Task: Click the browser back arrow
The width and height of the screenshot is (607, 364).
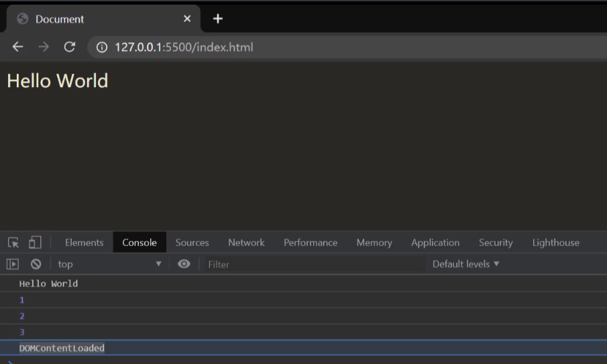Action: point(18,47)
